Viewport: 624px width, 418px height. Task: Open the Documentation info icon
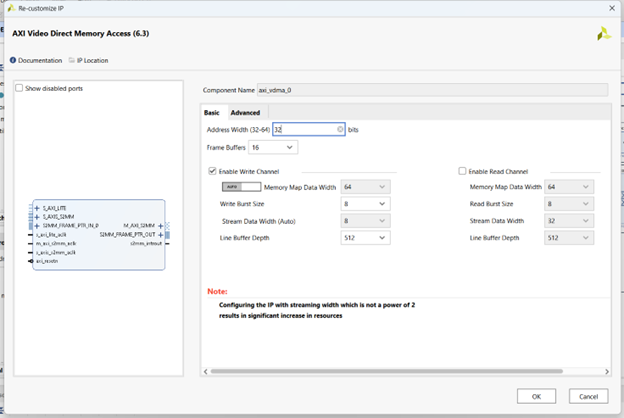point(13,60)
